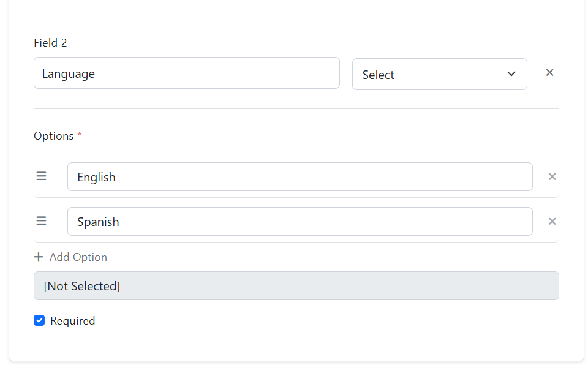This screenshot has width=588, height=365.
Task: Click the plus icon before Add Option
Action: click(x=39, y=257)
